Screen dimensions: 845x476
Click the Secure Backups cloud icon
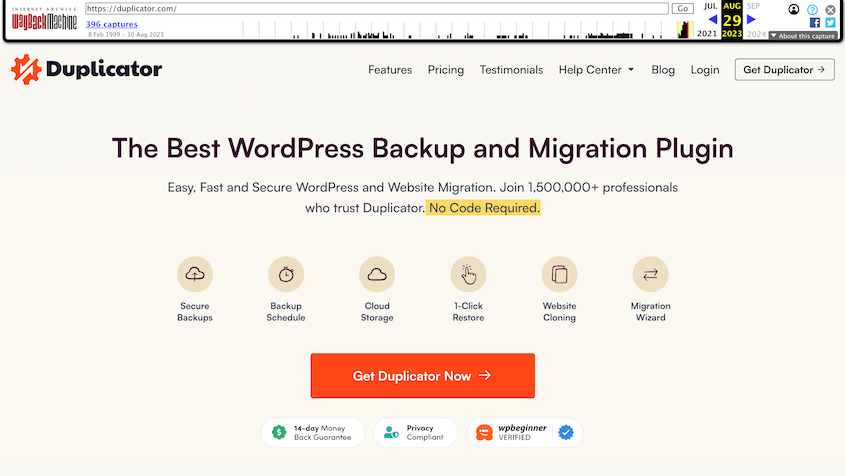point(195,274)
